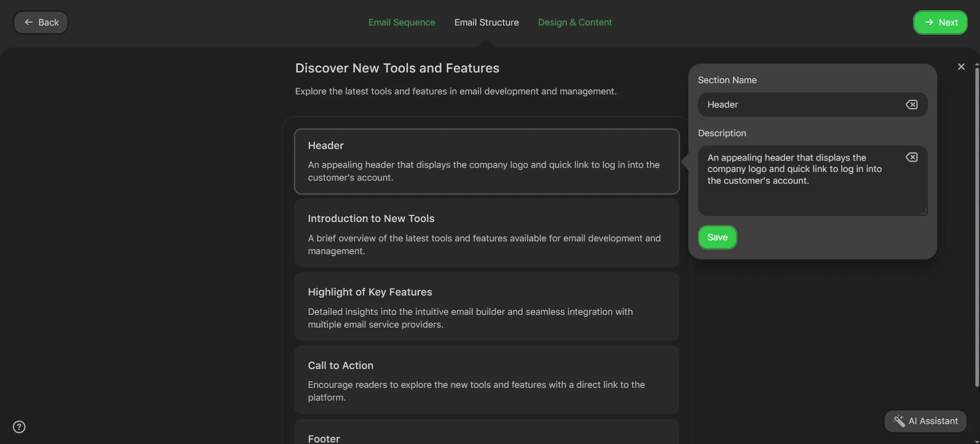The height and width of the screenshot is (444, 980).
Task: Open the help question mark icon
Action: (x=19, y=427)
